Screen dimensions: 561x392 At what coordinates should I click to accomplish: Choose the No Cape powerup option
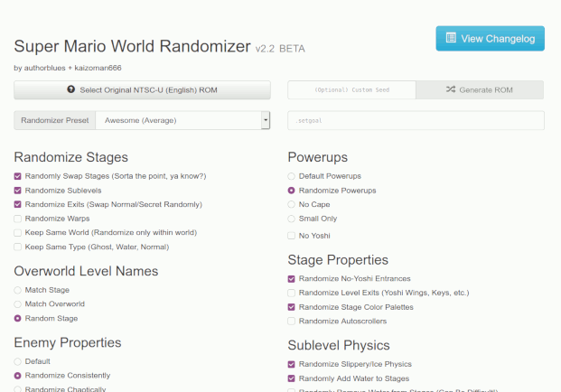coord(291,204)
